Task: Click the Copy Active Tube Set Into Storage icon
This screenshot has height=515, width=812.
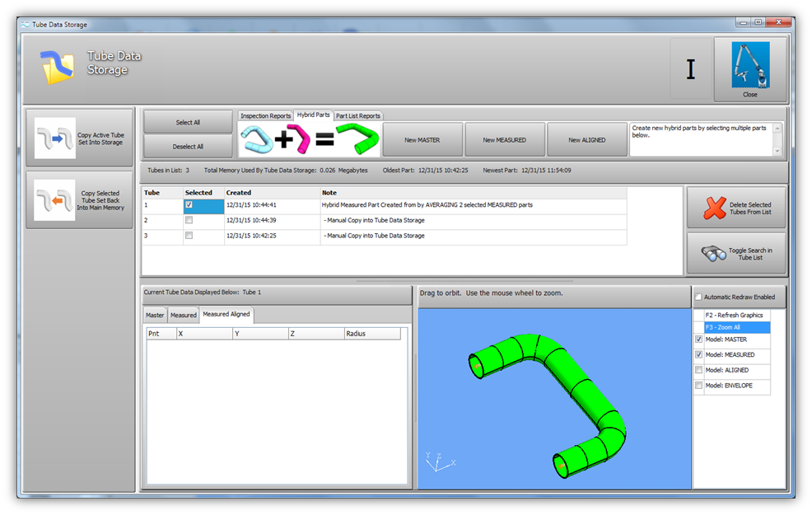Action: (x=55, y=138)
